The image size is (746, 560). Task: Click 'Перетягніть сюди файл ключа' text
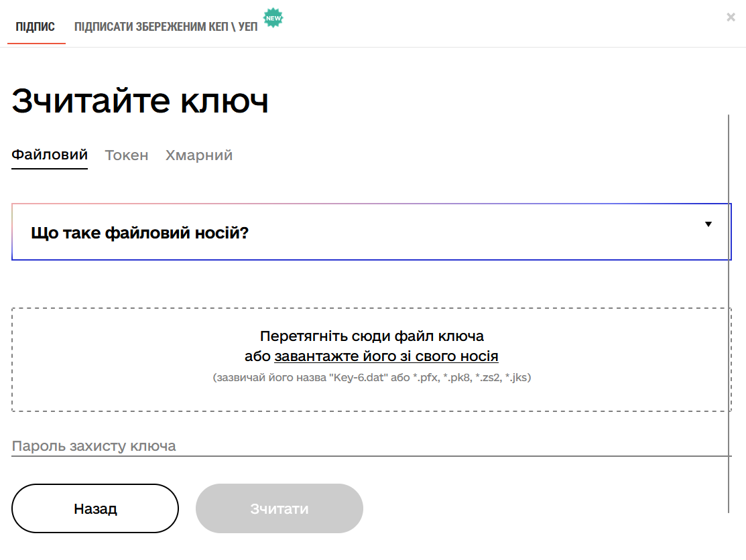(371, 336)
